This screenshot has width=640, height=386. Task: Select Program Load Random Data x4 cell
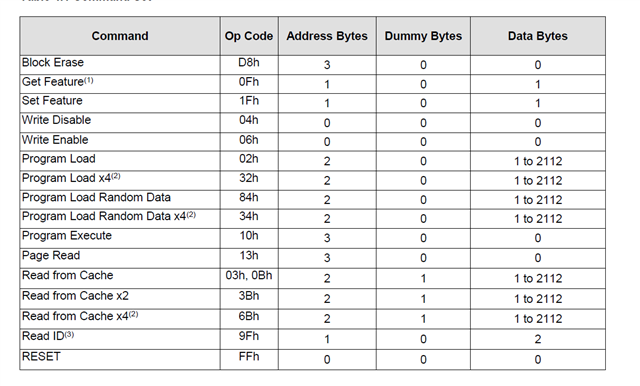coord(120,219)
